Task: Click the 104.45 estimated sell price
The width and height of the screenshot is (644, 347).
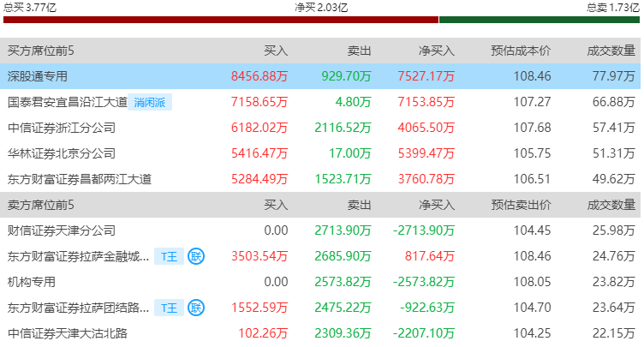Action: point(533,230)
